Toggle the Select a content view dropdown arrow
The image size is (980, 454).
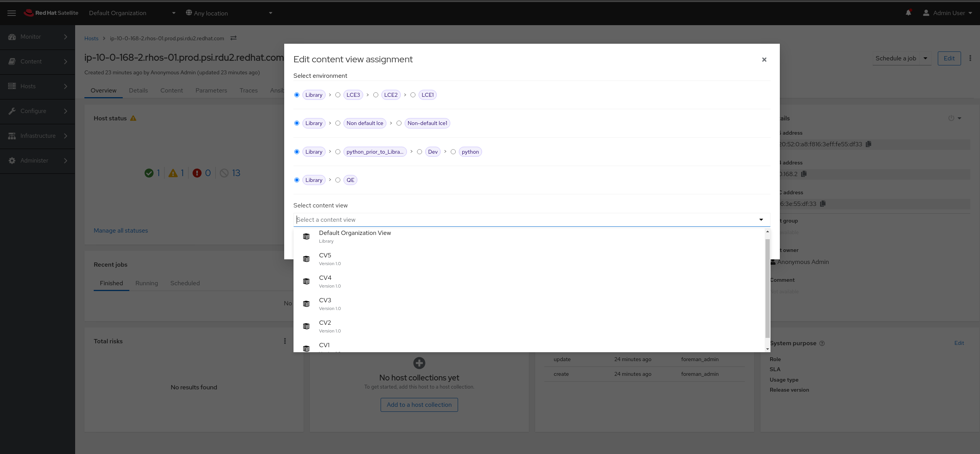click(761, 220)
